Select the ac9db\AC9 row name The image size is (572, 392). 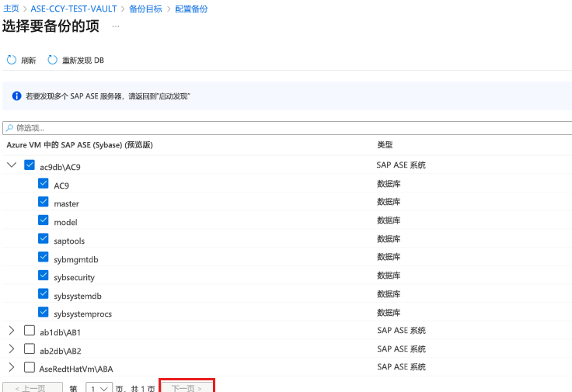pos(60,167)
